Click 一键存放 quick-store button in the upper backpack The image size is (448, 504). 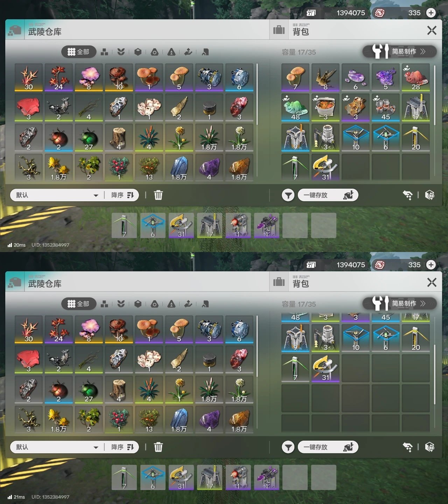pos(328,195)
